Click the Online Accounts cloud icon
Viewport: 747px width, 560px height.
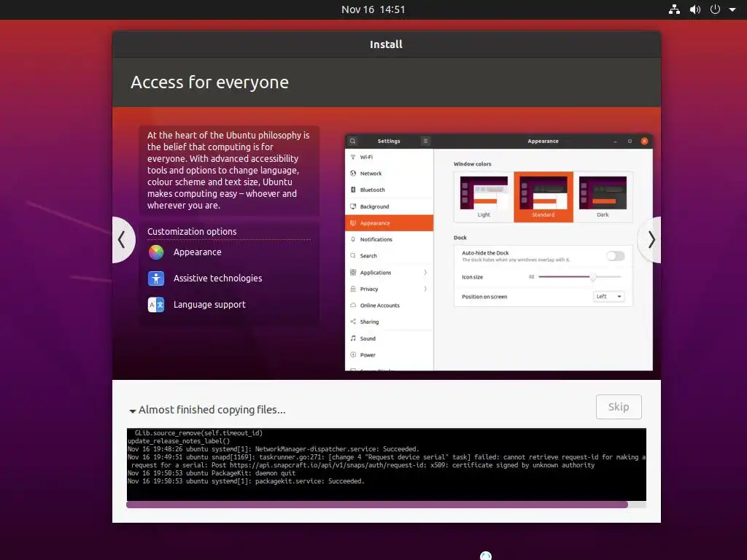coord(353,306)
